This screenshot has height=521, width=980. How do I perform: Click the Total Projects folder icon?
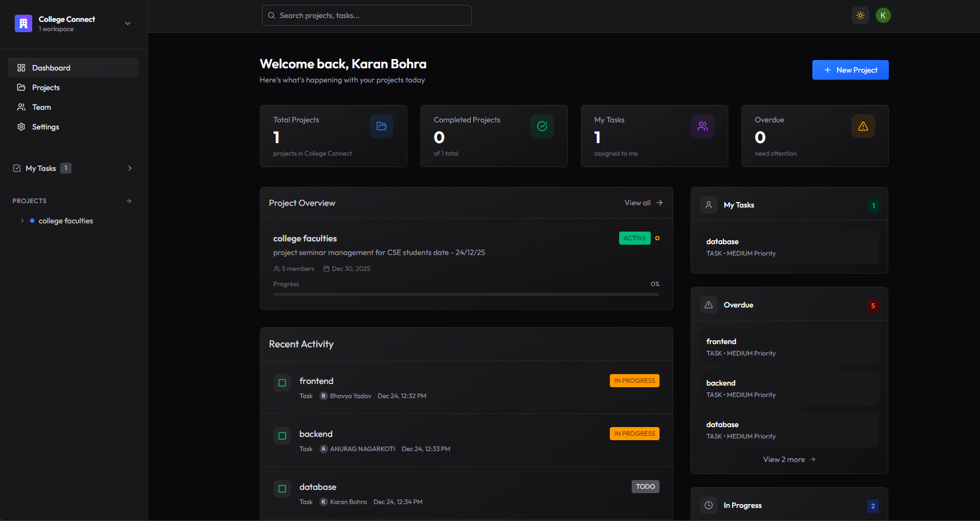(x=382, y=126)
